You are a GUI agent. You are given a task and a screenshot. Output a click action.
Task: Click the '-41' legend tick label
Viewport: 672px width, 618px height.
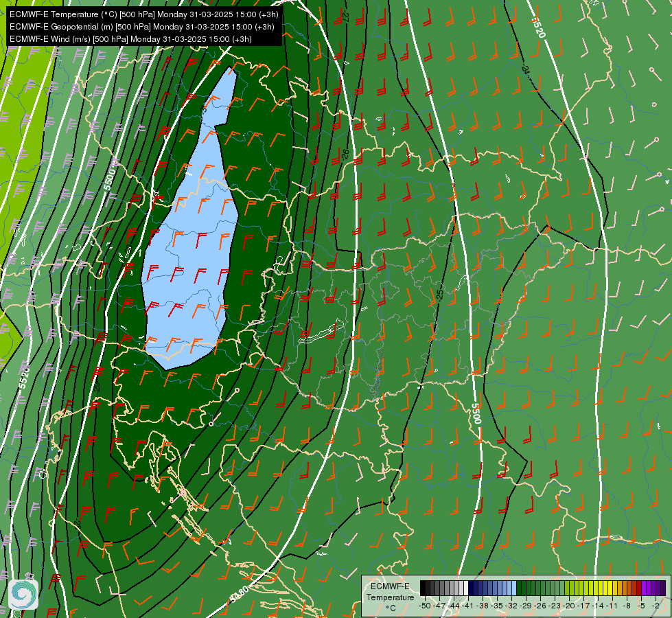(468, 606)
